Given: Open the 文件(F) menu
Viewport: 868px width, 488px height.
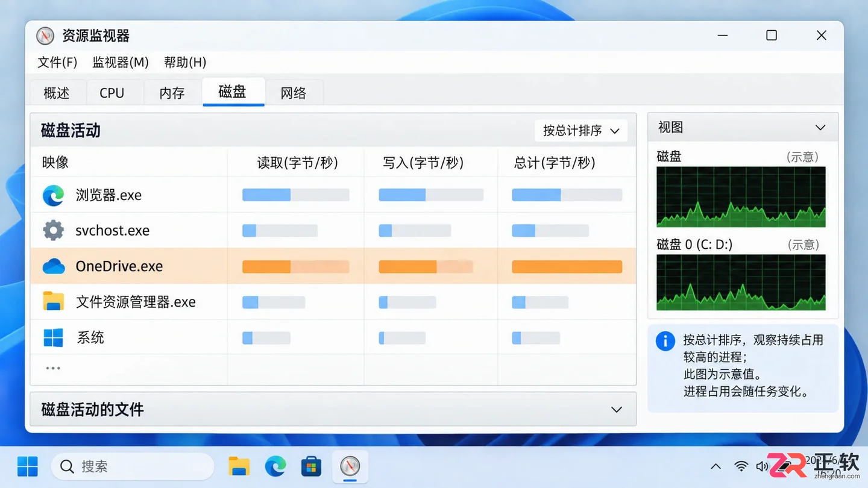Looking at the screenshot, I should [57, 62].
